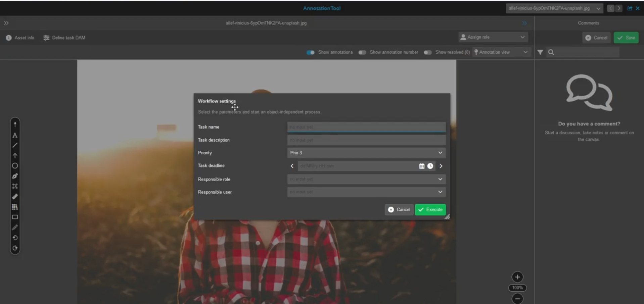The width and height of the screenshot is (644, 304).
Task: Open Define task DAM
Action: (x=64, y=38)
